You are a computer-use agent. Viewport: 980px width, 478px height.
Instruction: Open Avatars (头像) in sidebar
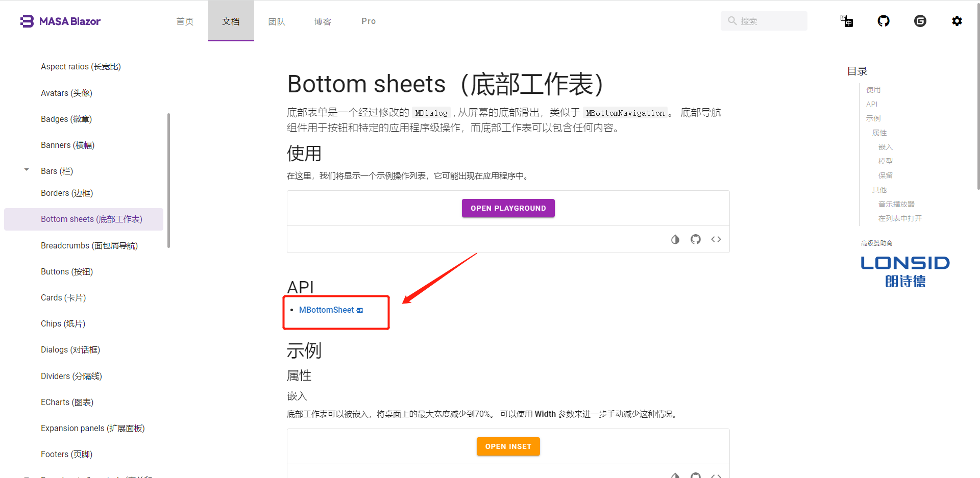point(66,93)
